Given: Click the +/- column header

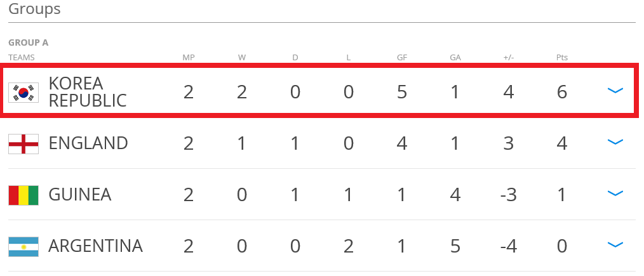Looking at the screenshot, I should (509, 57).
